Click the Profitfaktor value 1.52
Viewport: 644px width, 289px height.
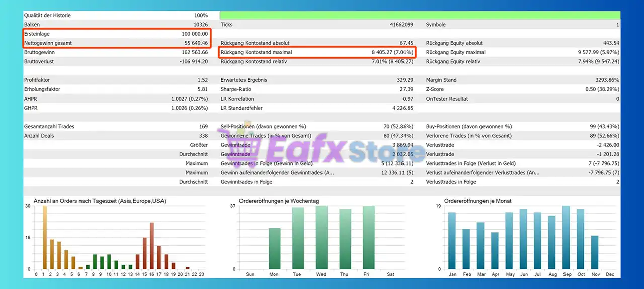tap(202, 80)
